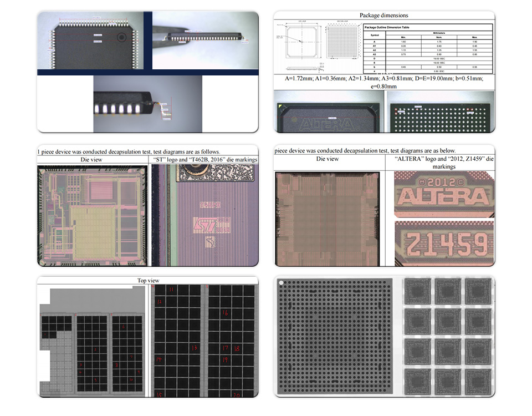Open the ALTERA die overview micrograph
532x416 pixels.
[x=328, y=219]
